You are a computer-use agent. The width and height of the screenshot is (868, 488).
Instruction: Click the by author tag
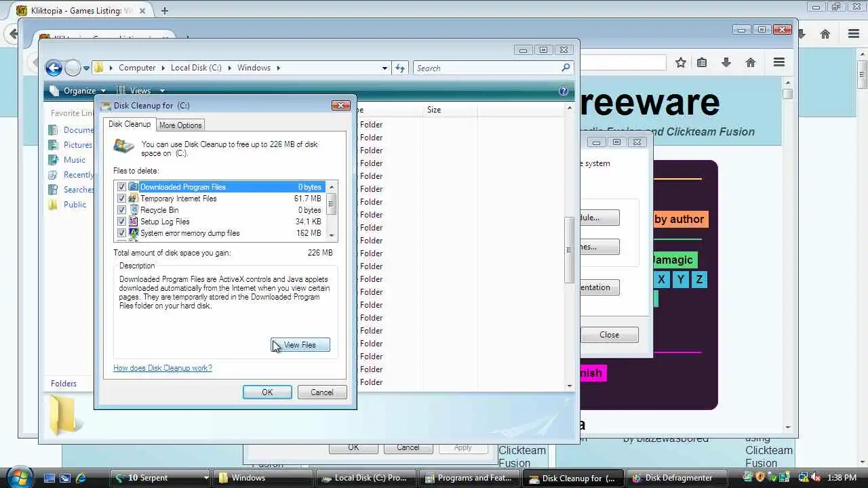(x=679, y=219)
